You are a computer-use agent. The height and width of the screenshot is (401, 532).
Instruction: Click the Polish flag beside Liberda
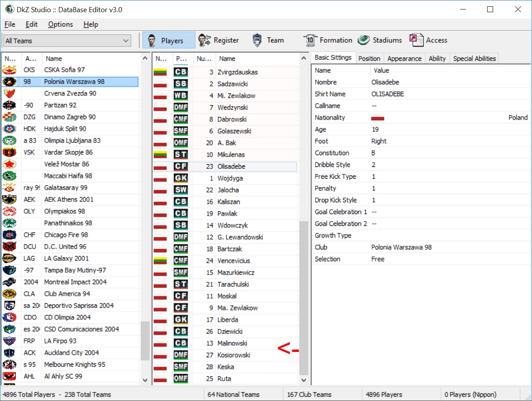click(x=160, y=320)
